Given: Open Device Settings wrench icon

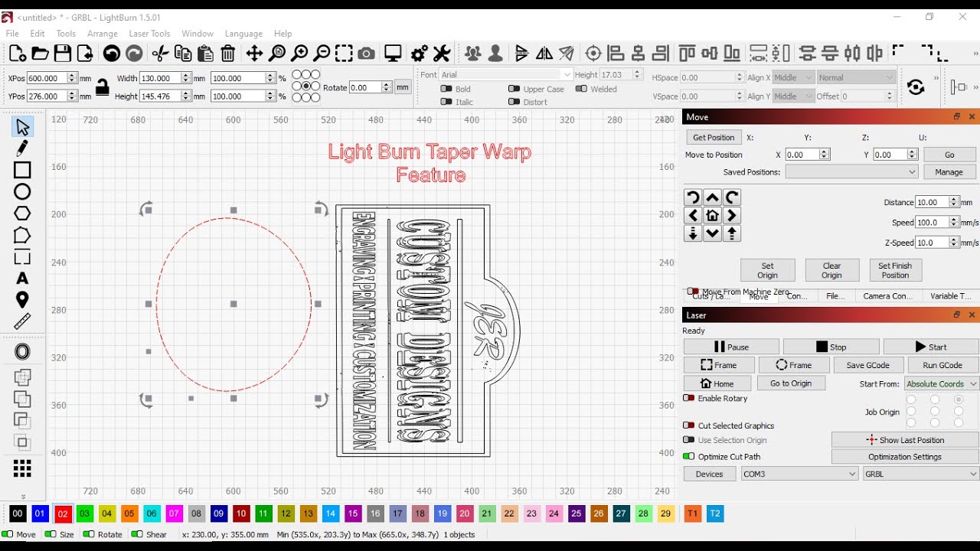Looking at the screenshot, I should (x=442, y=53).
